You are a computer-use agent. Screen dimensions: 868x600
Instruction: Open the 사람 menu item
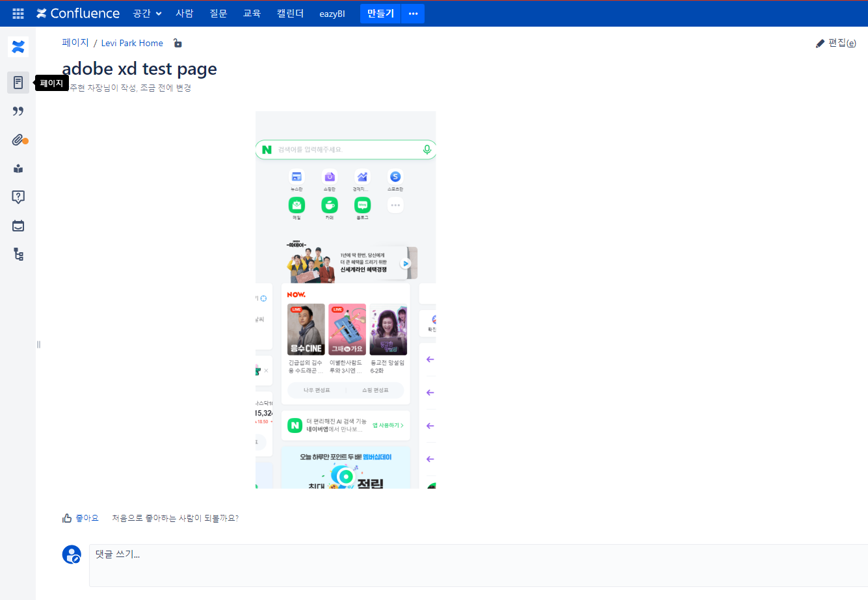pos(185,14)
